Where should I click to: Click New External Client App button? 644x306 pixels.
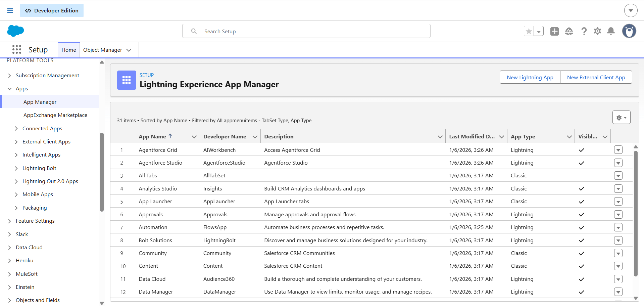click(x=596, y=77)
